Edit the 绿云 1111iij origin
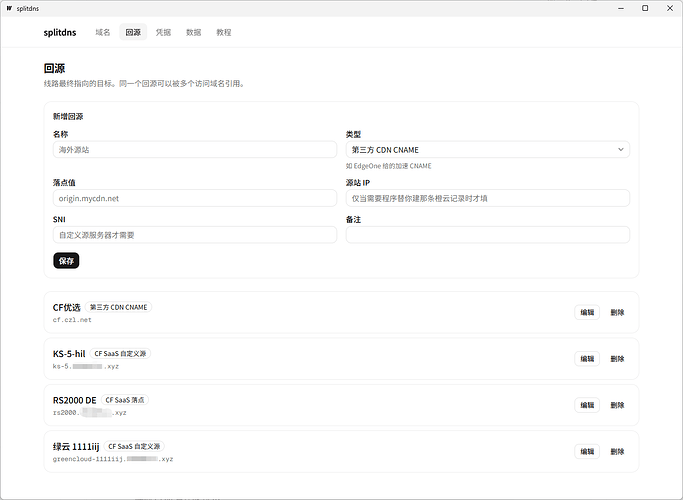The height and width of the screenshot is (500, 683). pos(587,452)
